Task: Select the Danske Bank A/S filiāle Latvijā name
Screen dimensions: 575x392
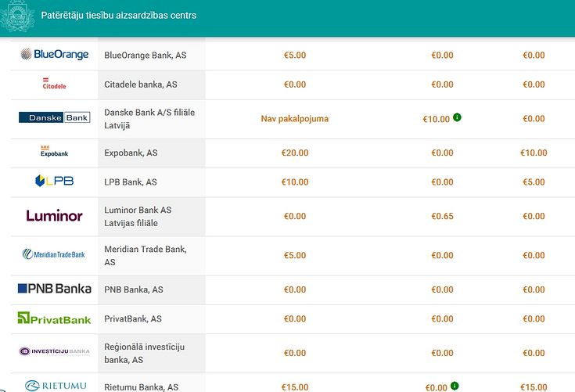Action: (149, 119)
